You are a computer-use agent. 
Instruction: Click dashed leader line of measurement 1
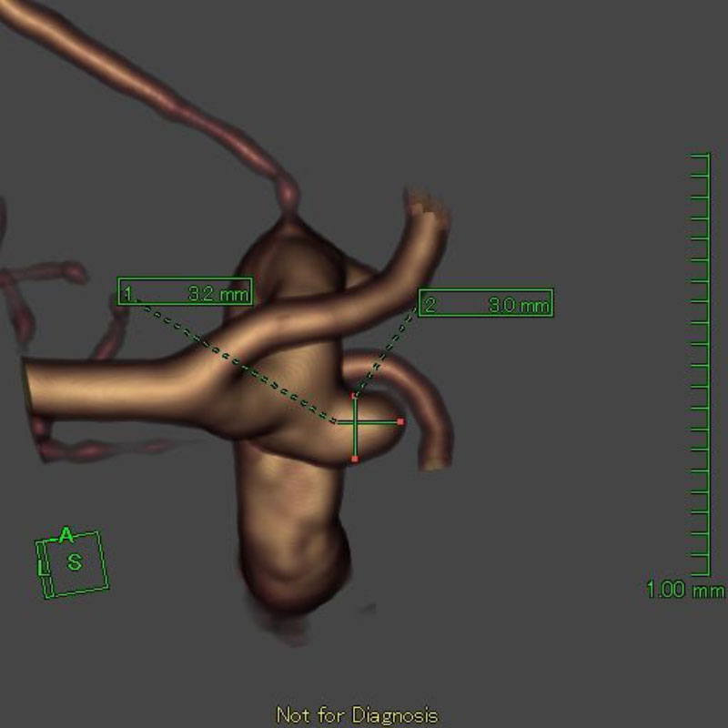[x=237, y=362]
